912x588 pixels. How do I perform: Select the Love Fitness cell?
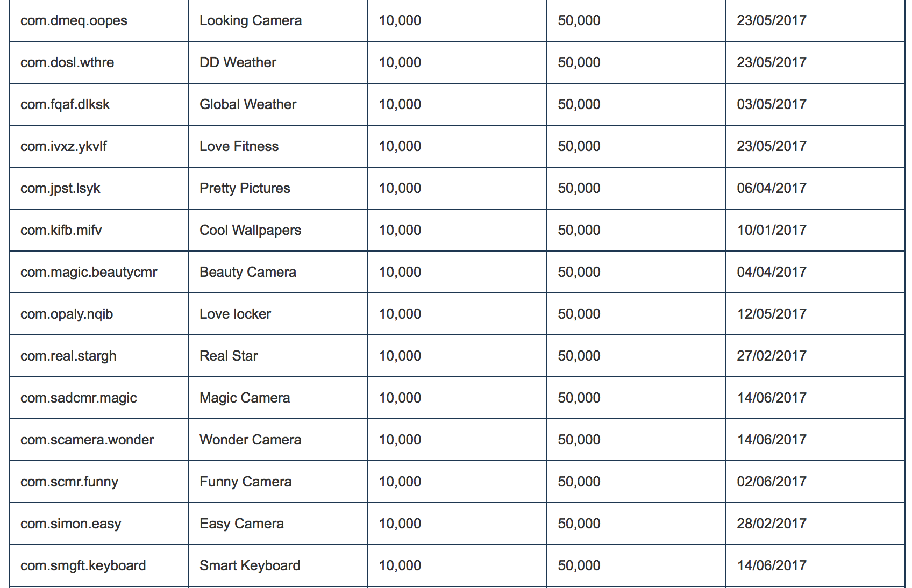(239, 147)
